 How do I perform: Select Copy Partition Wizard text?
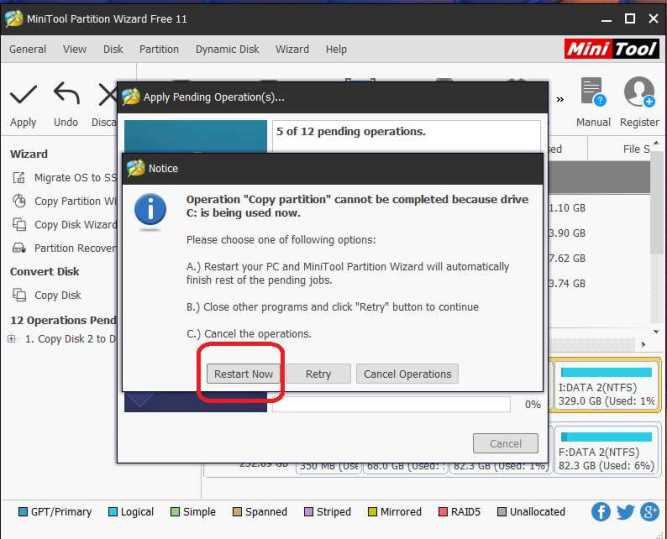76,201
